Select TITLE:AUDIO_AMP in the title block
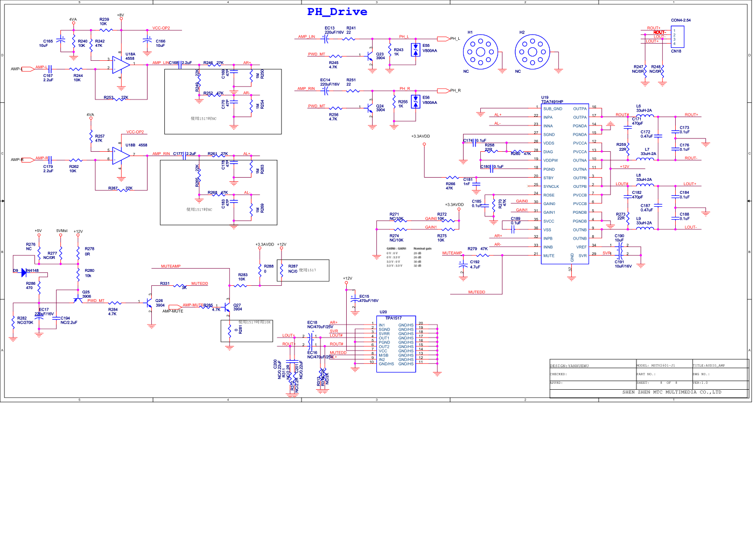The width and height of the screenshot is (756, 534). click(x=709, y=366)
